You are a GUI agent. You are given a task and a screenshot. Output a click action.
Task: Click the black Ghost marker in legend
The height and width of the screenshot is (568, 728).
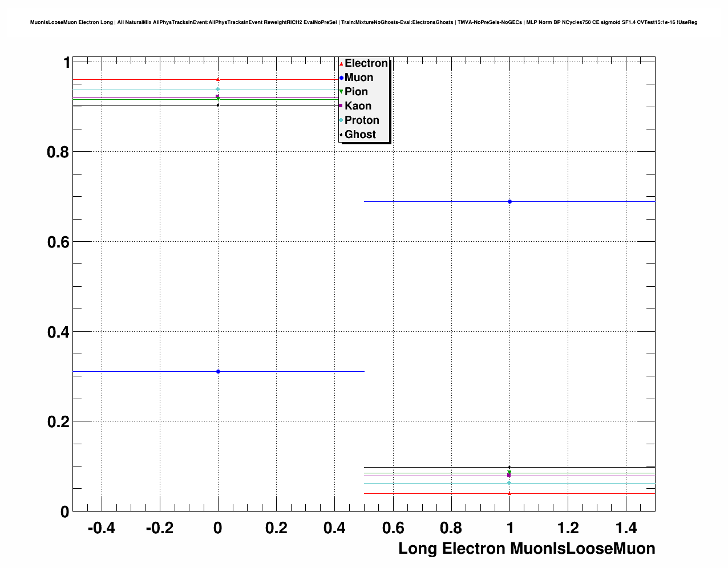click(341, 135)
